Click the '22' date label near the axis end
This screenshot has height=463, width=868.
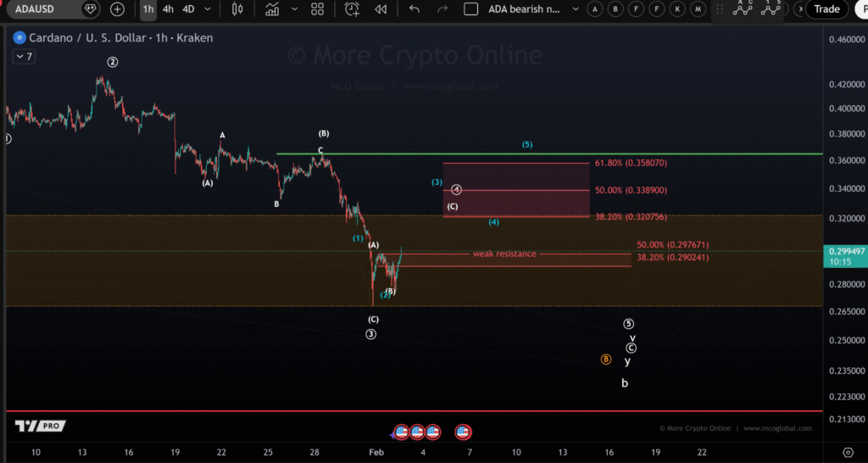click(x=702, y=453)
